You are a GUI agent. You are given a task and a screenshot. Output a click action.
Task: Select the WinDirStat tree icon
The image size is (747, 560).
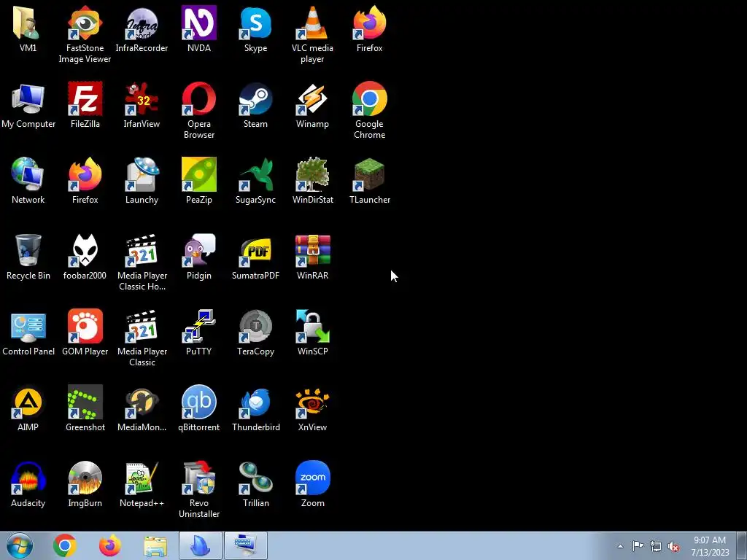tap(312, 174)
